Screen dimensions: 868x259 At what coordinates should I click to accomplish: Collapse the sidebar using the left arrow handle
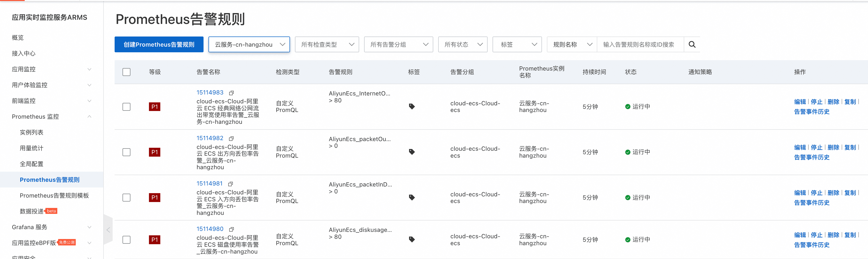[108, 230]
